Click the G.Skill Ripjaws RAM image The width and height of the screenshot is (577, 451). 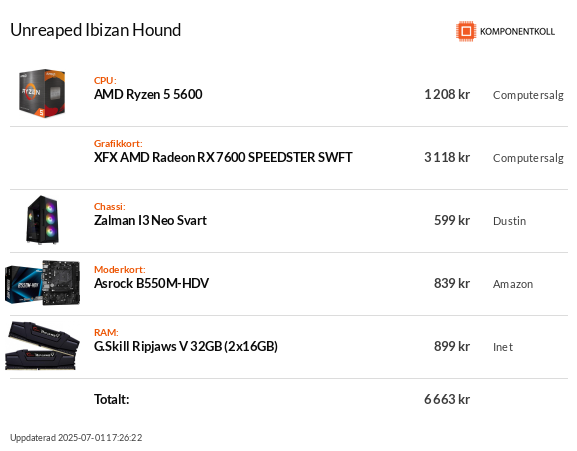point(42,346)
